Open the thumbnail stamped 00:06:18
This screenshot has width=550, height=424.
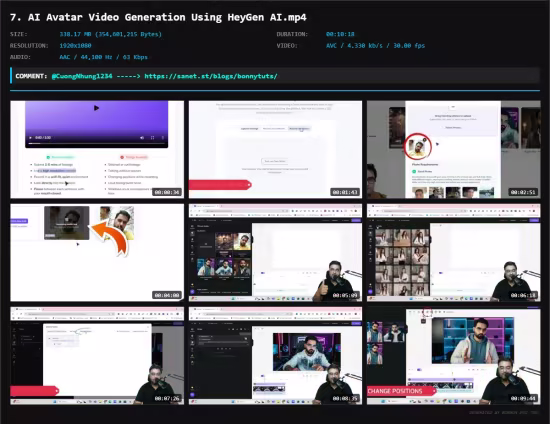pos(454,253)
